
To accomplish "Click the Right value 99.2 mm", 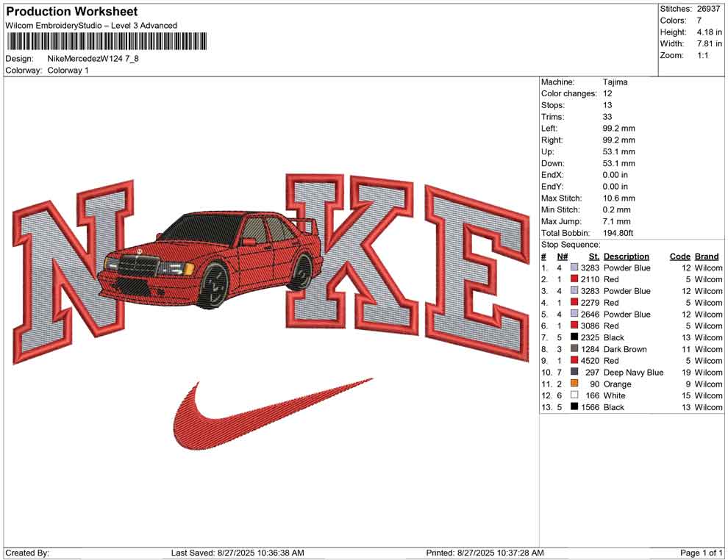I will (x=619, y=140).
